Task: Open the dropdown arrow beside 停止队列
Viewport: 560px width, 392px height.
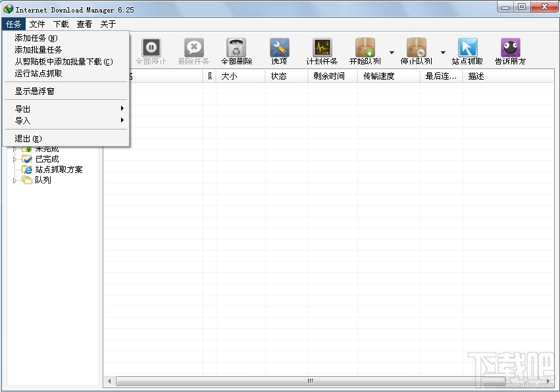Action: [442, 51]
